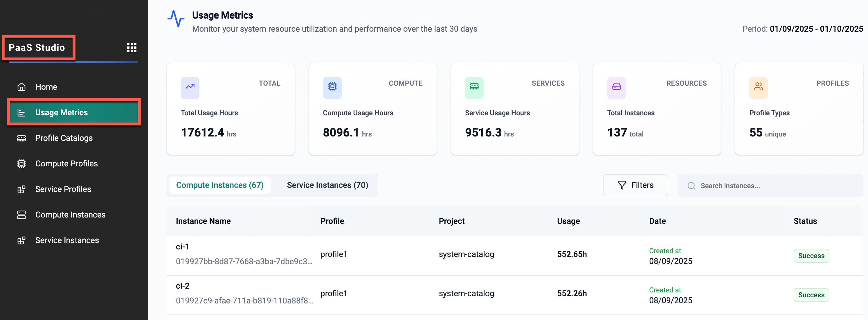Open Service Instances from the sidebar
This screenshot has height=320, width=868.
pyautogui.click(x=21, y=240)
